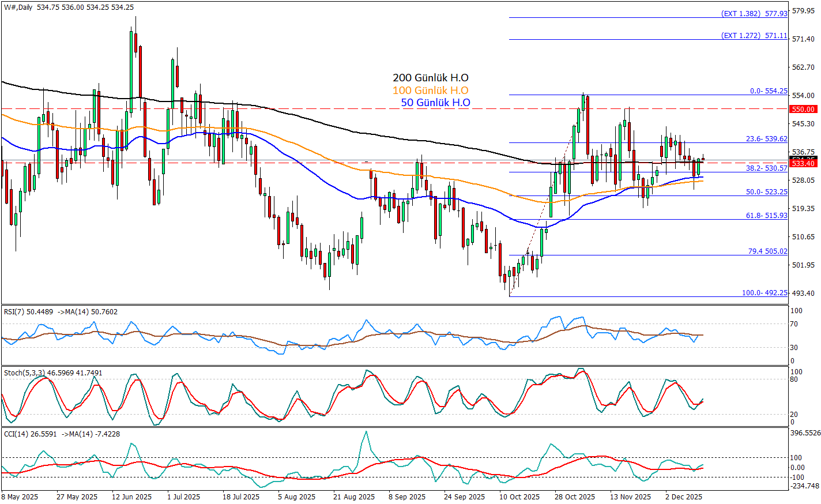Click the W#,Daily chart title label
The width and height of the screenshot is (821, 504).
click(x=18, y=7)
